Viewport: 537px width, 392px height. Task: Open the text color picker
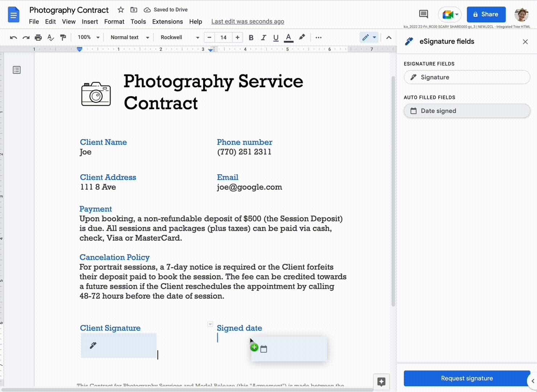288,37
